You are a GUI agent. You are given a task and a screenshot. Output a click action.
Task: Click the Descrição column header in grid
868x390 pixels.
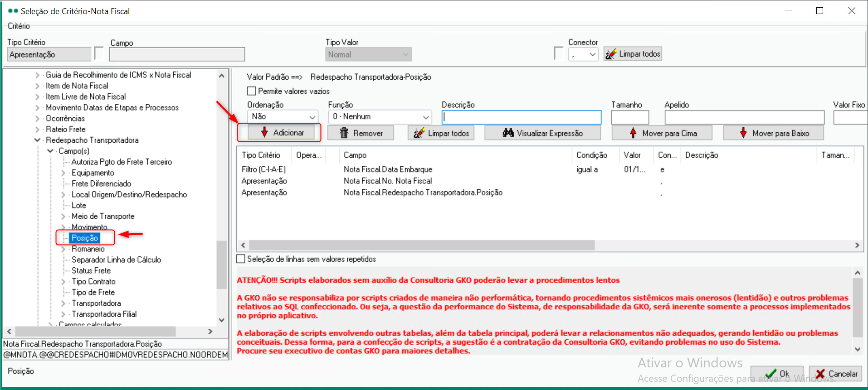click(749, 155)
